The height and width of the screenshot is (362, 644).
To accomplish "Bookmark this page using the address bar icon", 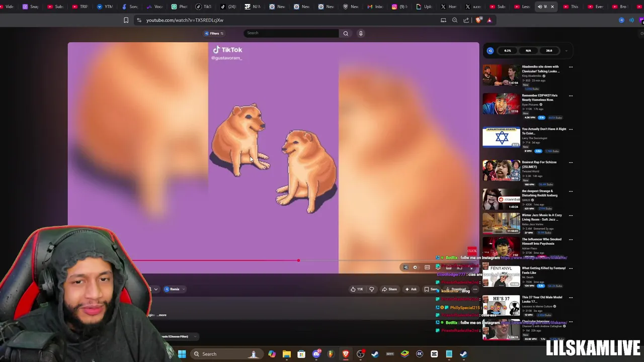I will click(126, 20).
